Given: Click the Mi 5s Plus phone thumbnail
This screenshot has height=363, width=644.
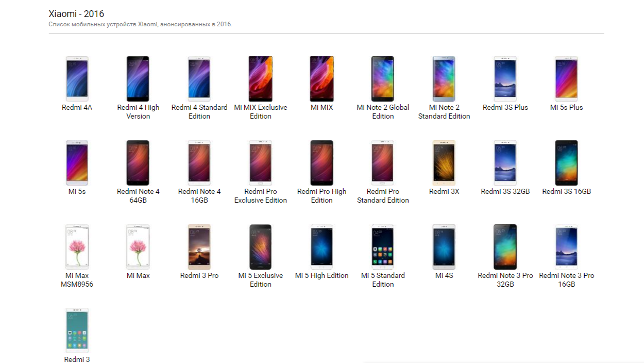Looking at the screenshot, I should [567, 79].
